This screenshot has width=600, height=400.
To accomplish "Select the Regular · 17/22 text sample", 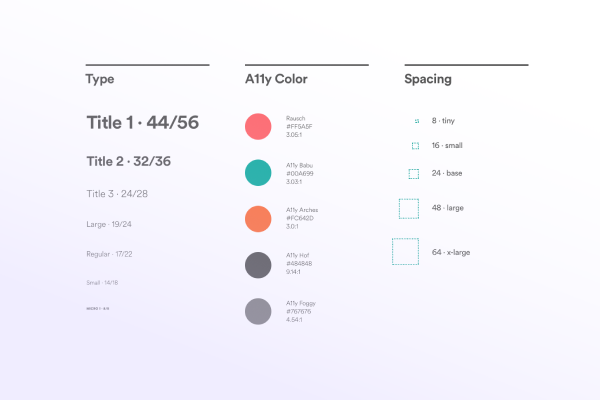I will click(109, 255).
